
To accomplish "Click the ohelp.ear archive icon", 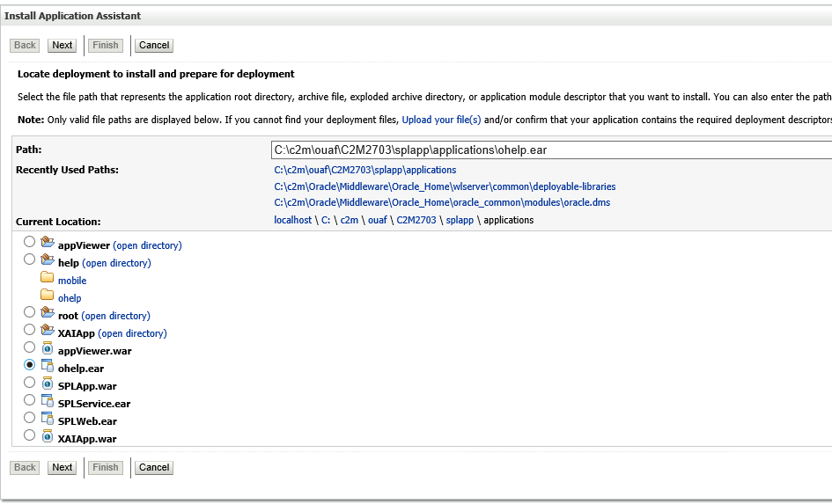I will click(x=48, y=366).
